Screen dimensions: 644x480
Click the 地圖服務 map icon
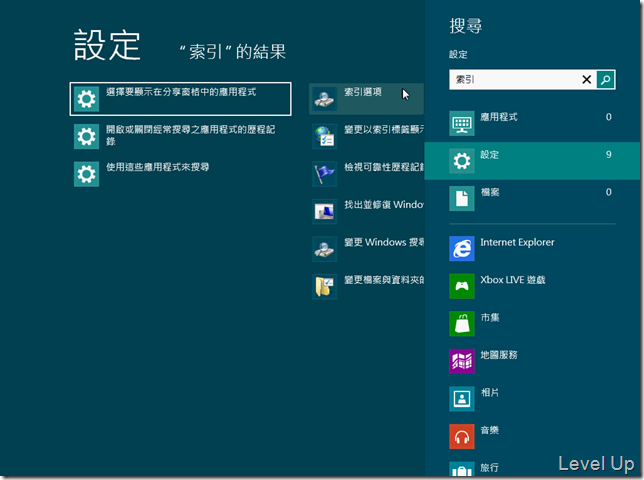tap(462, 361)
